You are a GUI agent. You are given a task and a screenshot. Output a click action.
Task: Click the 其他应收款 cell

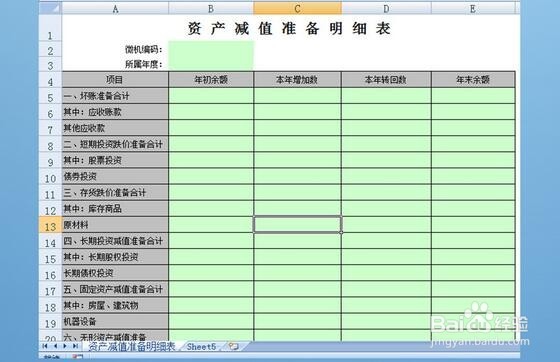click(x=115, y=128)
